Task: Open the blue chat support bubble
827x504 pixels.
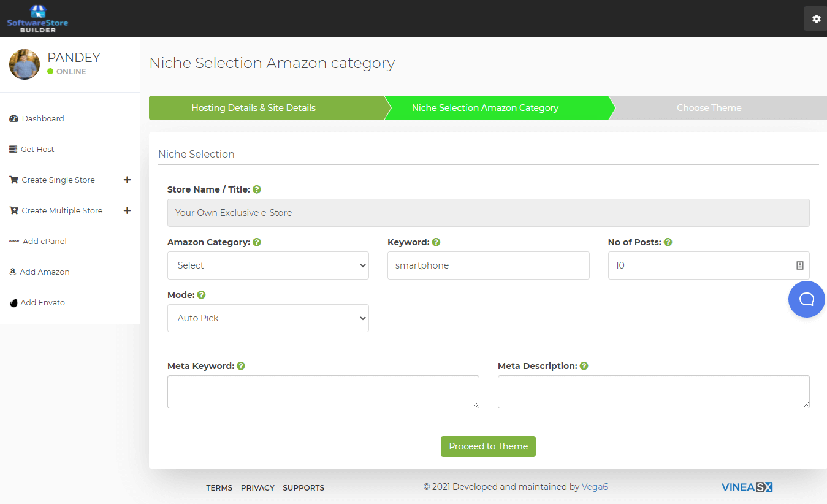Action: click(x=806, y=299)
